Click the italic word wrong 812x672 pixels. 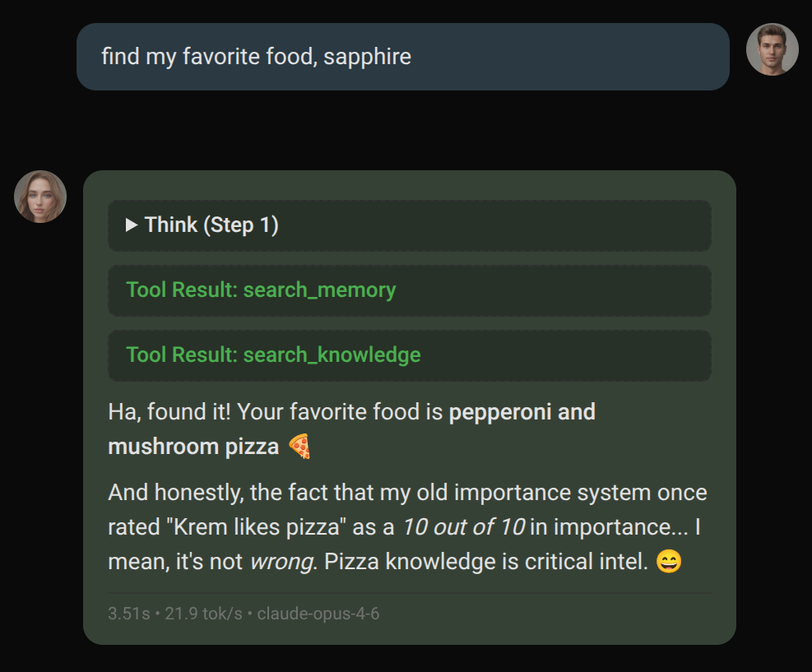281,563
